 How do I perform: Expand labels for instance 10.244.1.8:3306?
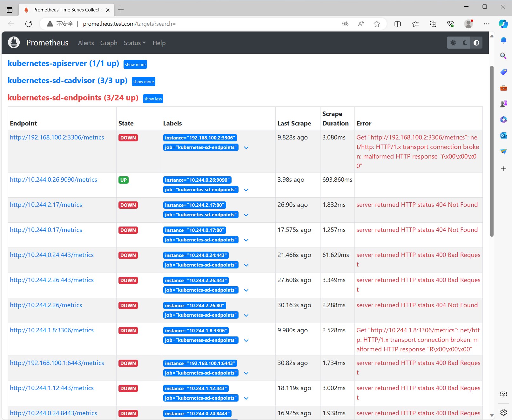pos(246,341)
